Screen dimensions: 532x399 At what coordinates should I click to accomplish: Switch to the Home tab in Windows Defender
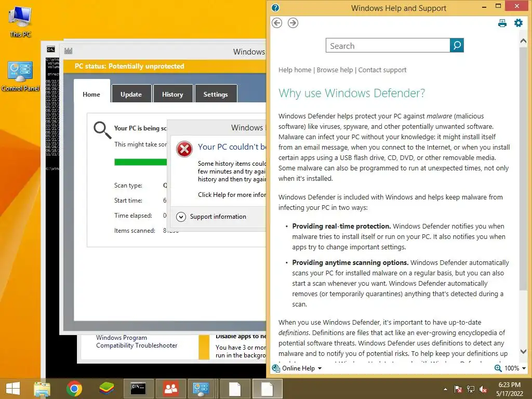pos(91,94)
